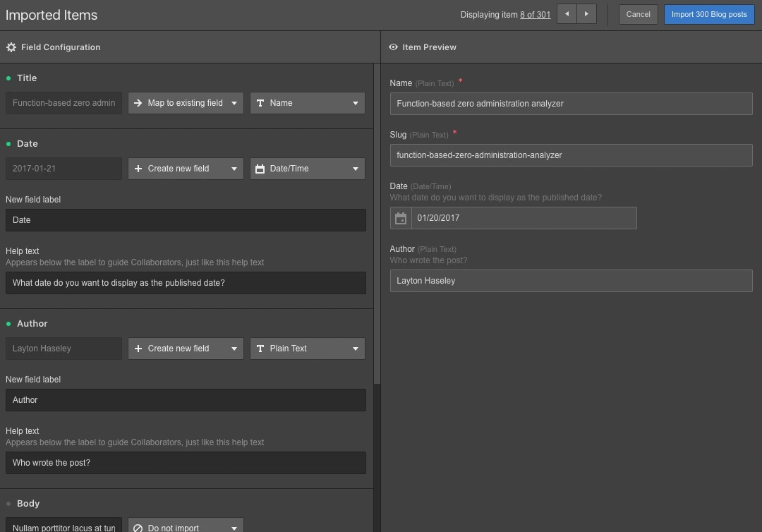762x532 pixels.
Task: Click the 01/20/2017 date preview field
Action: point(524,218)
